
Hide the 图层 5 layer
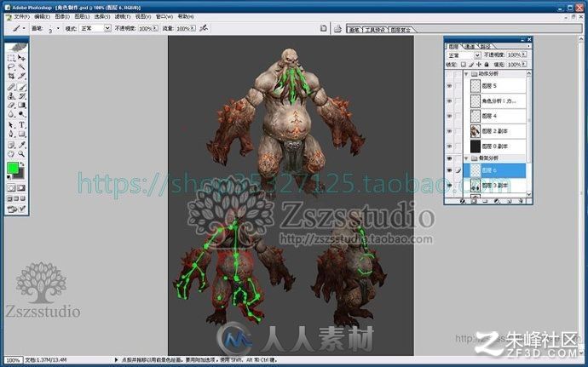[x=449, y=86]
